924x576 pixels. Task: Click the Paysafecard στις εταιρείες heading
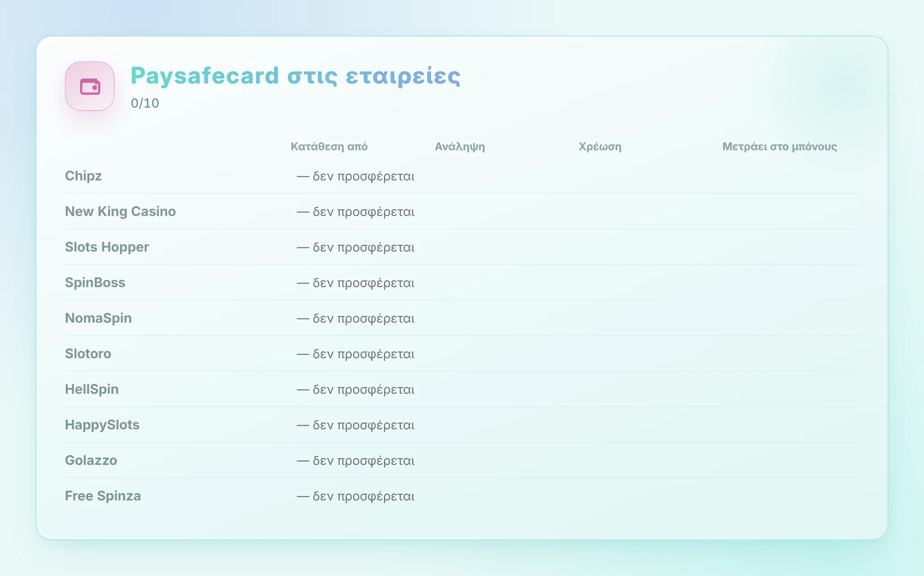[295, 76]
